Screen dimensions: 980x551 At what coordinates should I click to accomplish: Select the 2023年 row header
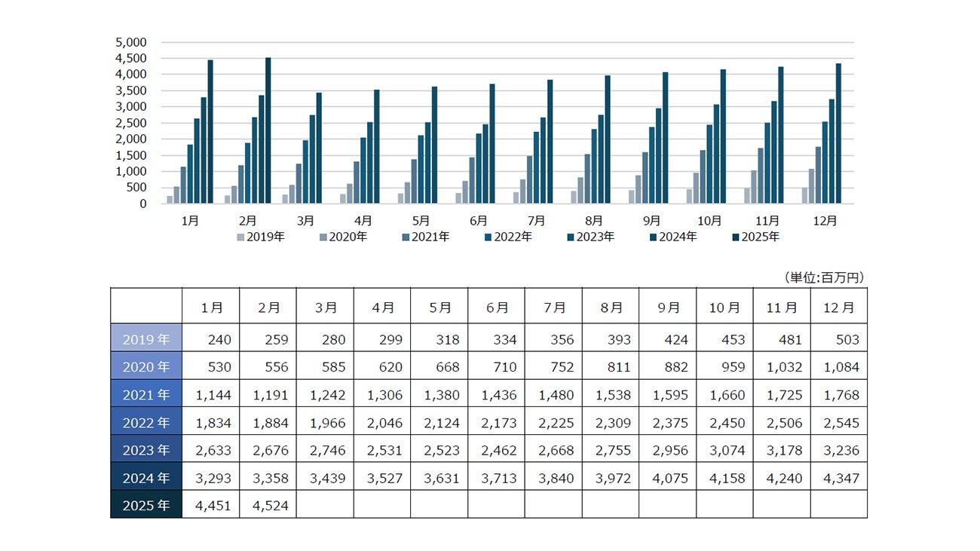[146, 450]
